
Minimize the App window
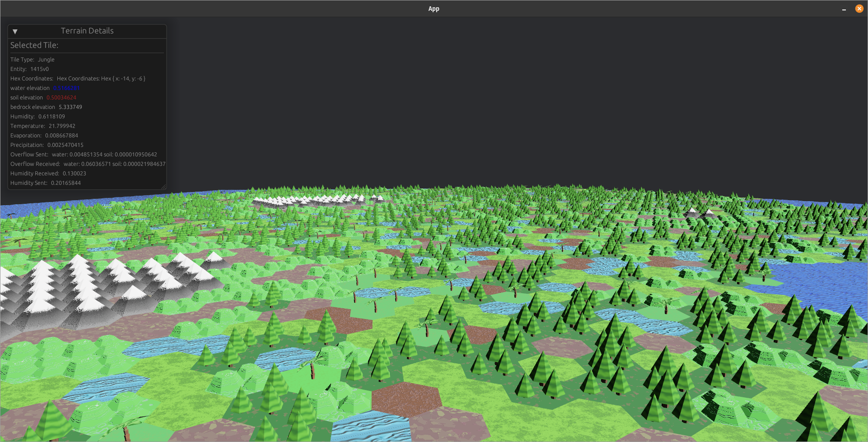[x=844, y=9]
